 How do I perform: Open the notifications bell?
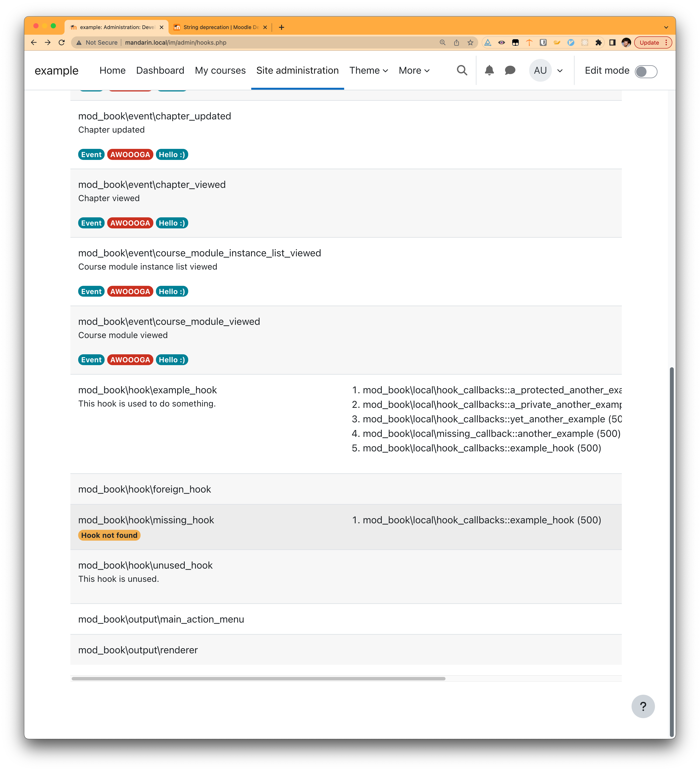[489, 70]
